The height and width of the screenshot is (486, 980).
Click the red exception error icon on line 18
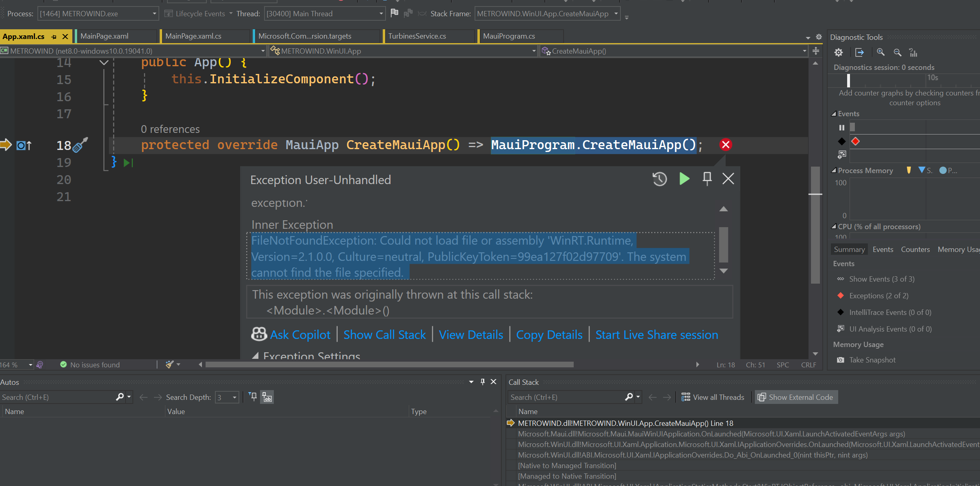point(726,145)
